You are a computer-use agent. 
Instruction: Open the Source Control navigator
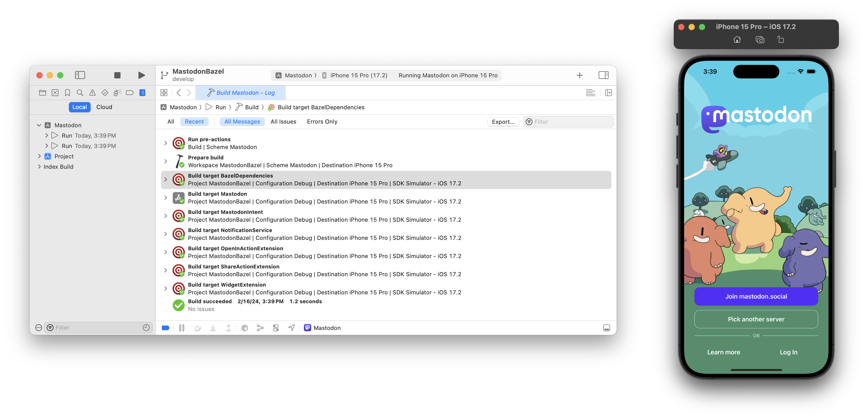[x=55, y=93]
